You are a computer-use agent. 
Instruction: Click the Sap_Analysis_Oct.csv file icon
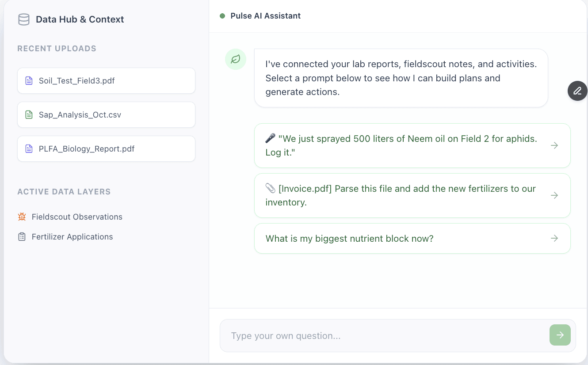29,115
